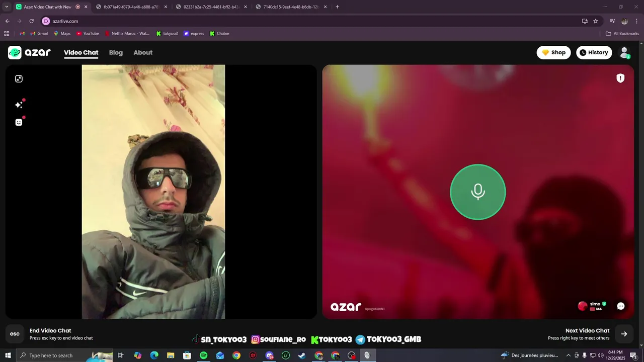This screenshot has height=362, width=644.
Task: Open the sparkle effects icon
Action: [x=19, y=105]
